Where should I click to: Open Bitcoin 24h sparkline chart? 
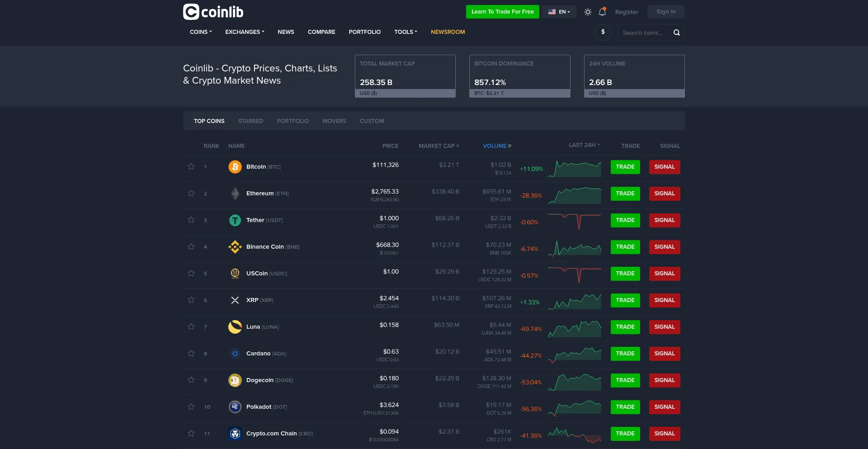point(575,169)
